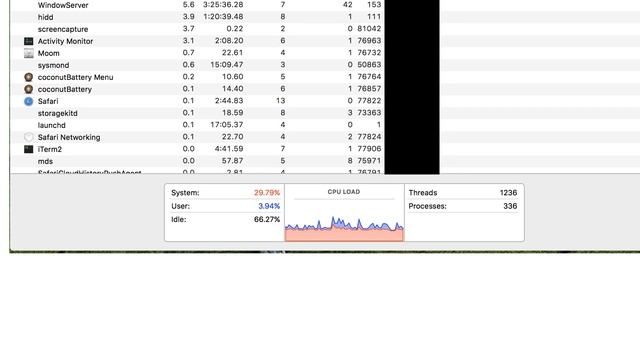This screenshot has height=360, width=640.
Task: Click screencapture PID 81042
Action: click(369, 29)
